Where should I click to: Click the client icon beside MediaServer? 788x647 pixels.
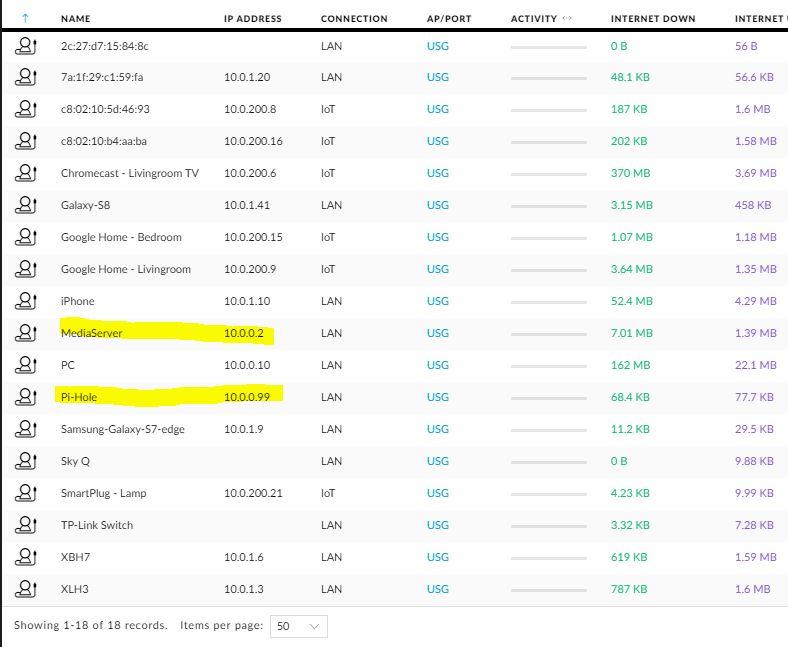click(x=26, y=333)
